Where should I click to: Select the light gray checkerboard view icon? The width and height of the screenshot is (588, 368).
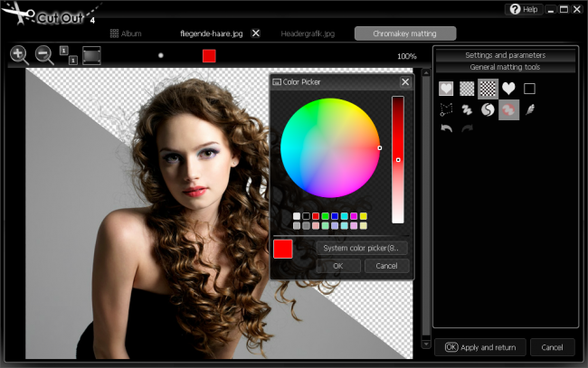467,89
